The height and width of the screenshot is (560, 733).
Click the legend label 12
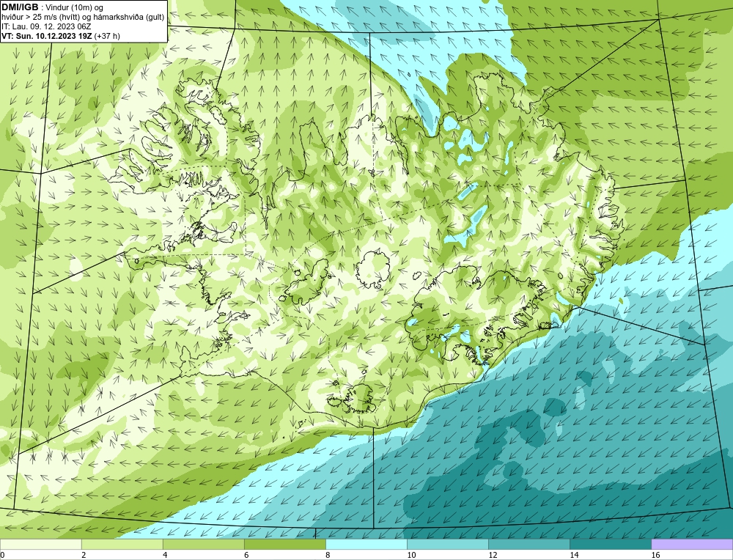click(x=493, y=555)
